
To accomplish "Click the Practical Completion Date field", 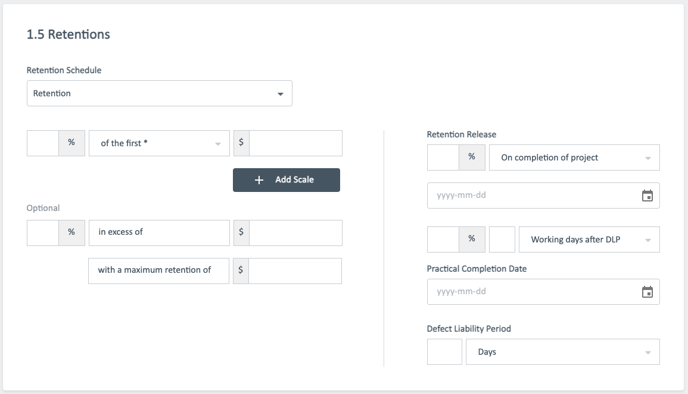I will click(543, 292).
